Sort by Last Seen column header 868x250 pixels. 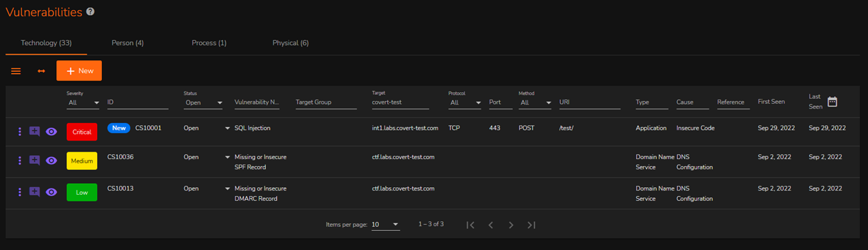815,102
